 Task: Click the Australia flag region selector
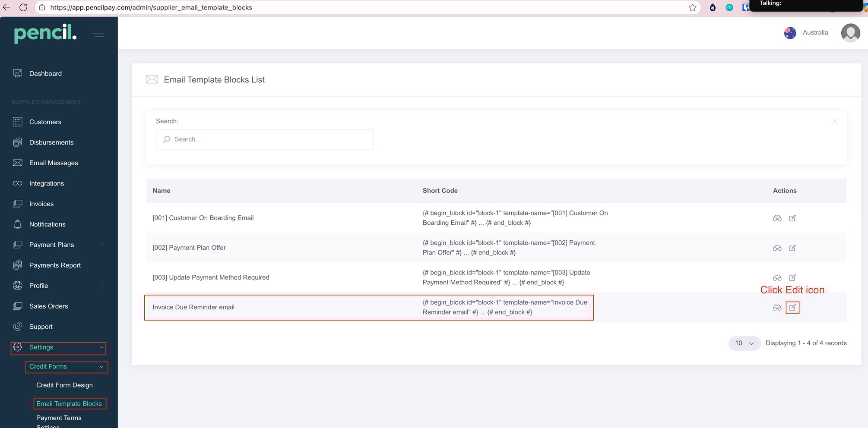[790, 32]
